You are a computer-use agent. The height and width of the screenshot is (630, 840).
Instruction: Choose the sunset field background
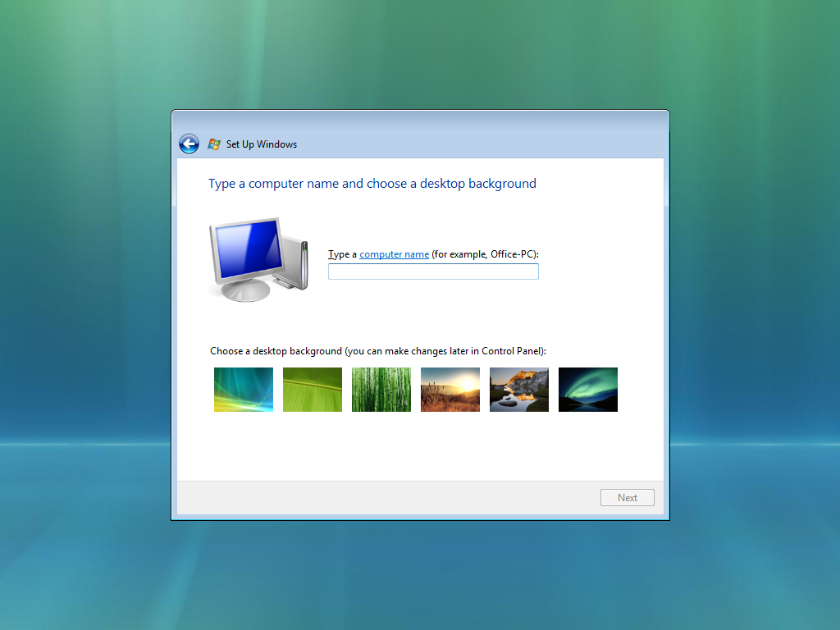point(450,390)
